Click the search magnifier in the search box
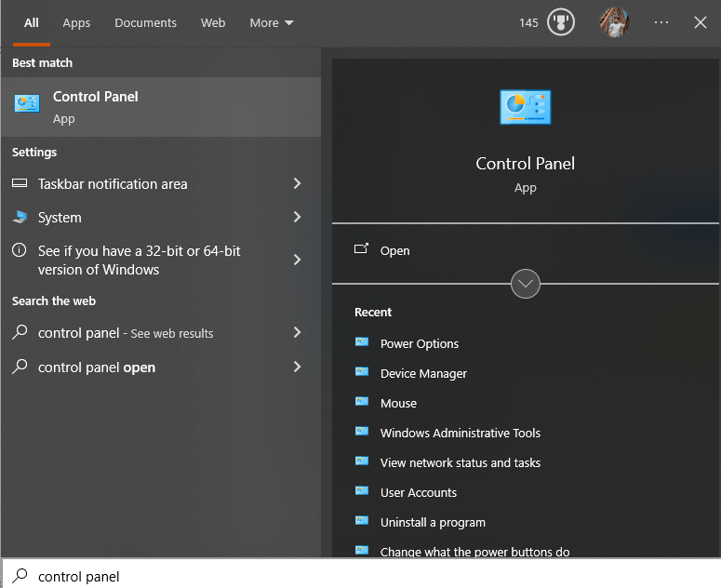721x588 pixels. [x=20, y=576]
